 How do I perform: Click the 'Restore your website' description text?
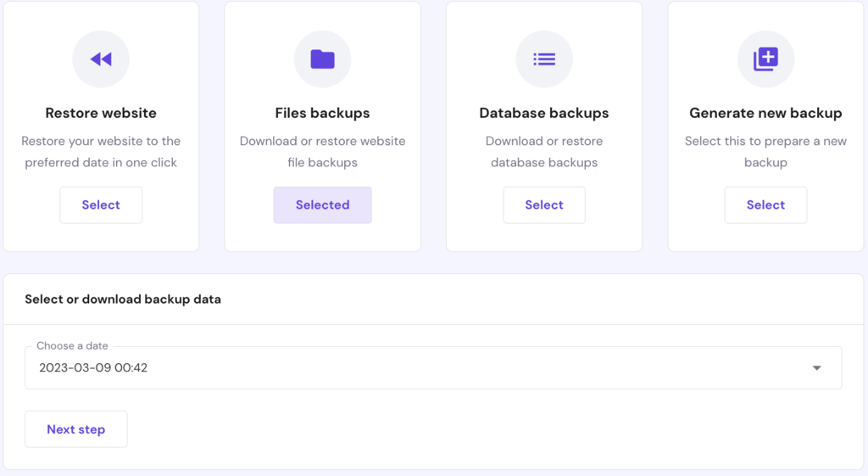pyautogui.click(x=101, y=151)
